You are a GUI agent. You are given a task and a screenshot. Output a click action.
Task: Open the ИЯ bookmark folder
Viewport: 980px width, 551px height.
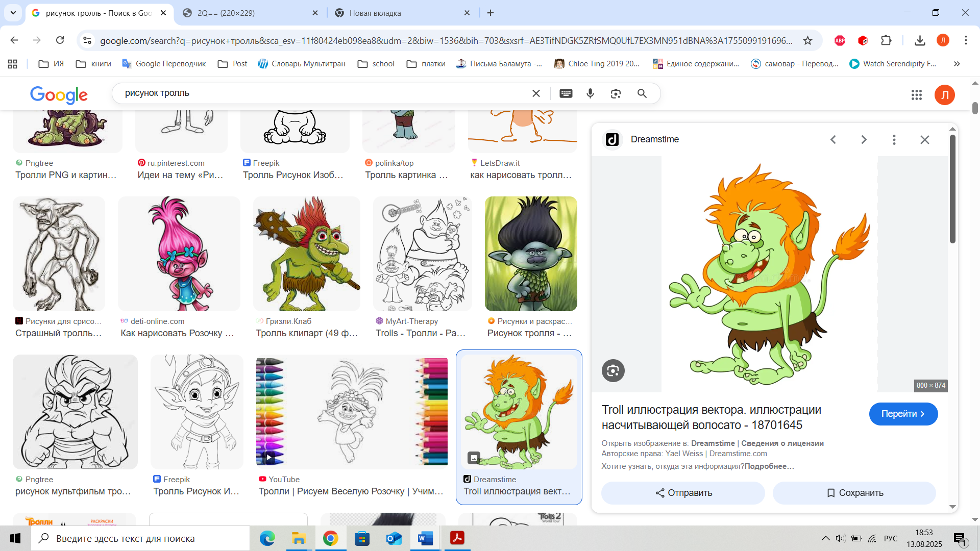pos(52,64)
